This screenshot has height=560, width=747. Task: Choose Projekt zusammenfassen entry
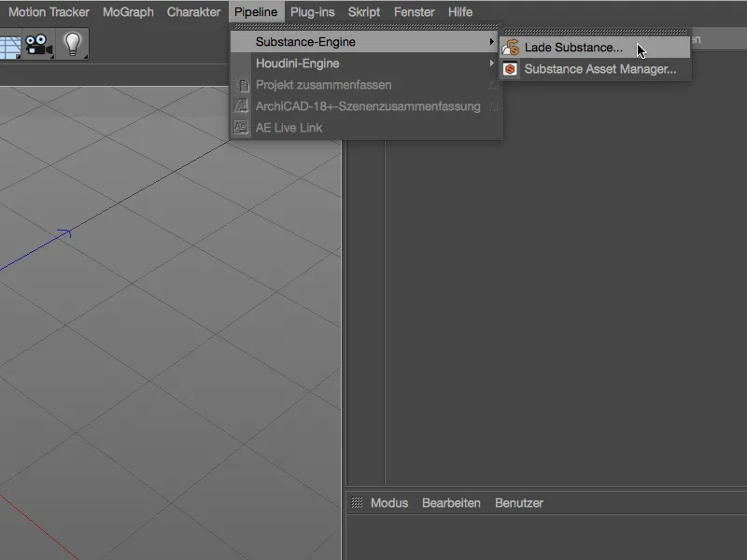click(x=365, y=85)
